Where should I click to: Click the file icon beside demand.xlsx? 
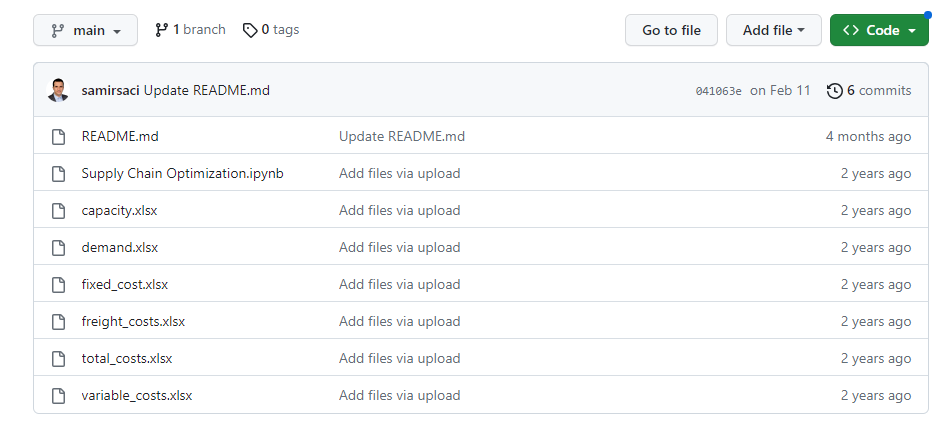point(58,247)
